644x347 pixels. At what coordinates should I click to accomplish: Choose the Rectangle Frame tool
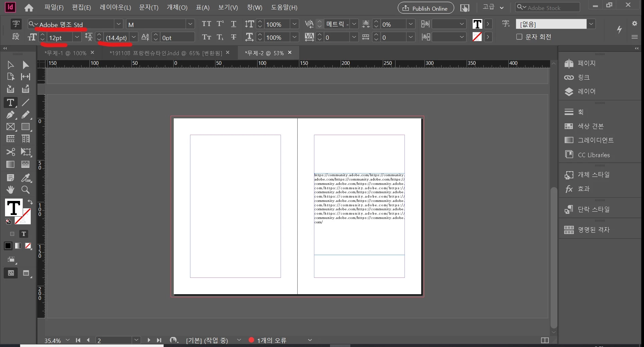tap(10, 127)
